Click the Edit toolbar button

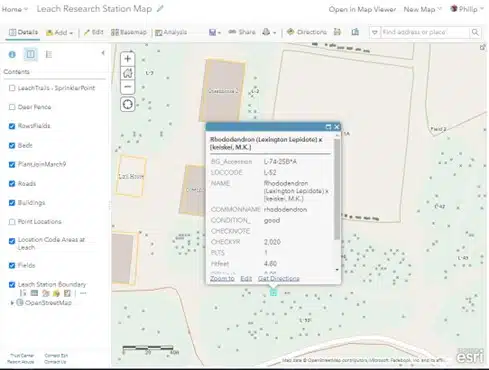pos(93,32)
